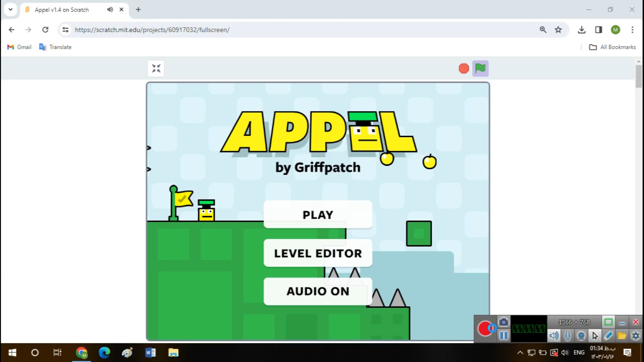This screenshot has width=644, height=362.
Task: Open the Paint palette app in taskbar
Action: click(x=127, y=353)
